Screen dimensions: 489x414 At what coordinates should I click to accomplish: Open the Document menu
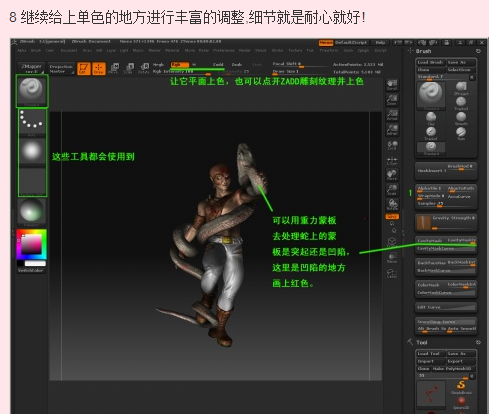pyautogui.click(x=69, y=50)
